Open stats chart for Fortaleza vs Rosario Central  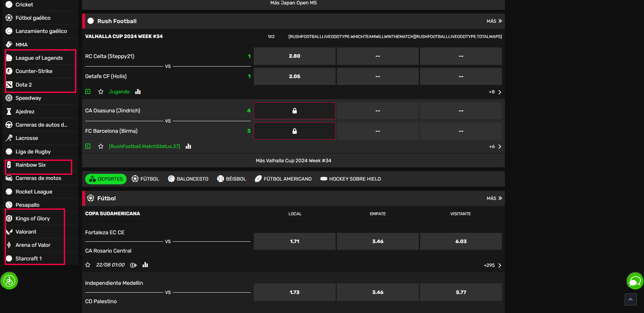click(x=145, y=265)
